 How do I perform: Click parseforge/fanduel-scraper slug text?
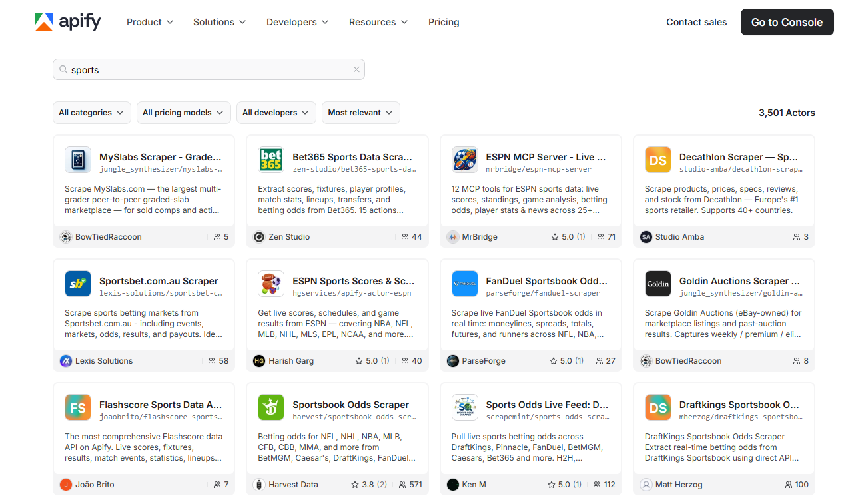(x=543, y=293)
